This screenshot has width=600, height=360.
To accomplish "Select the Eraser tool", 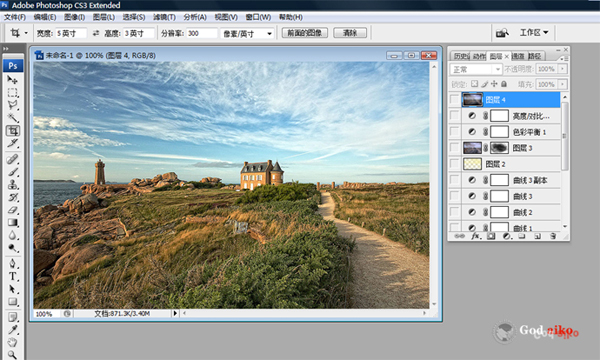I will (x=13, y=210).
